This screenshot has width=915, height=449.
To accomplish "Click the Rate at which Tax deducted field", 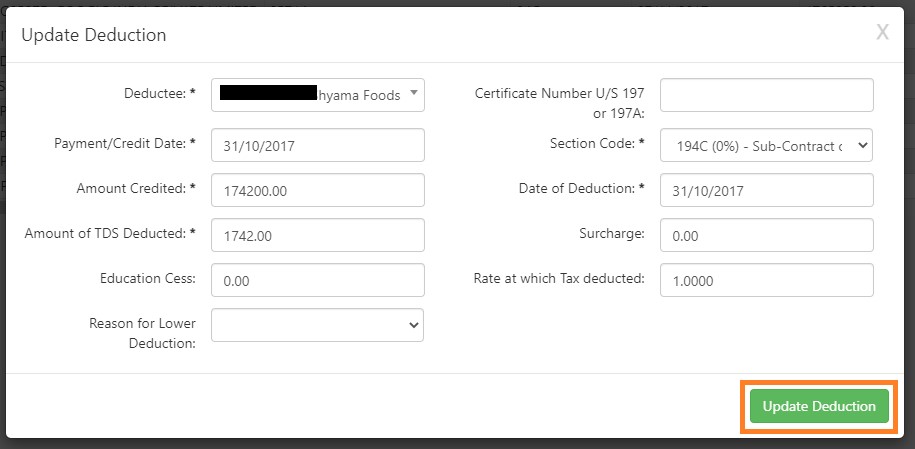I will coord(767,280).
